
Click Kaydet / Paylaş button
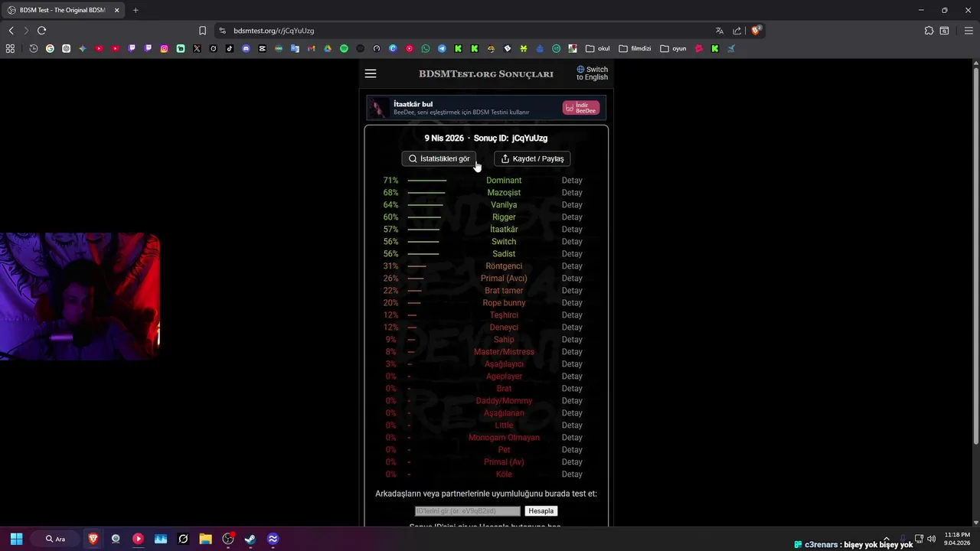pos(532,158)
